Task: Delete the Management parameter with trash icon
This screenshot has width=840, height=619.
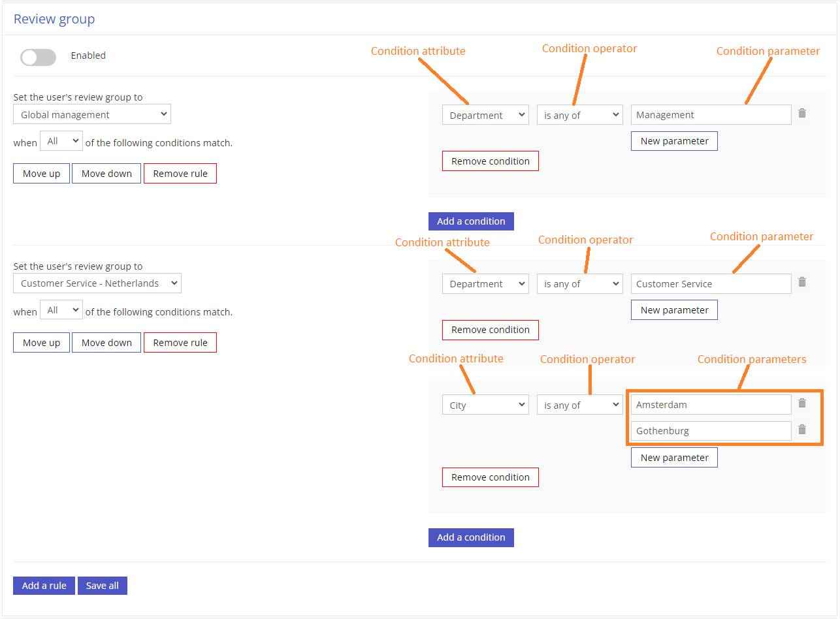Action: [802, 114]
